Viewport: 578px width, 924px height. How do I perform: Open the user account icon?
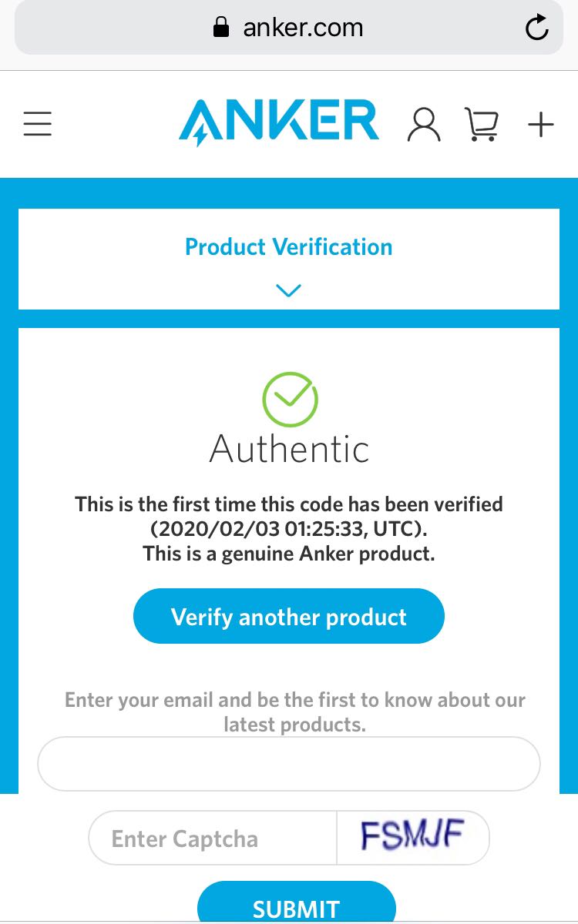424,125
